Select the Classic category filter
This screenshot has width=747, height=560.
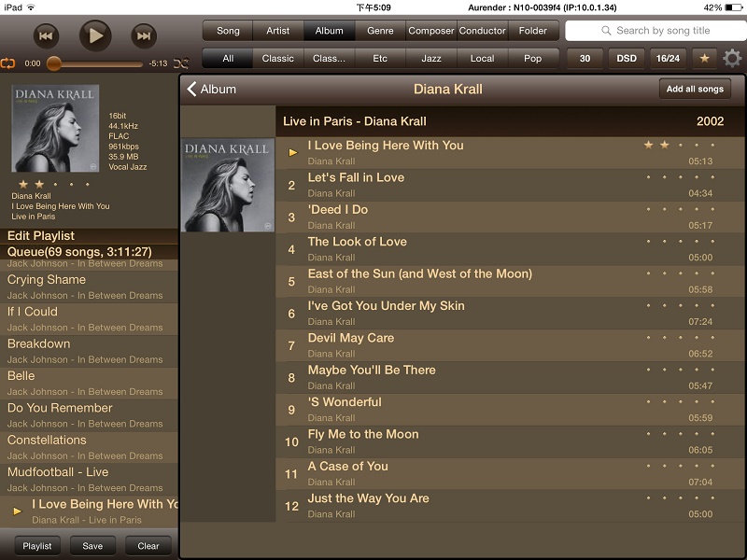pyautogui.click(x=278, y=59)
